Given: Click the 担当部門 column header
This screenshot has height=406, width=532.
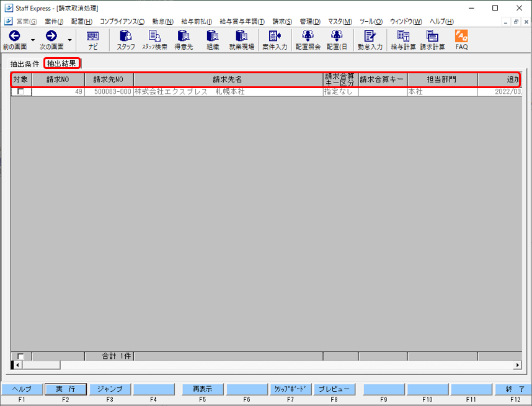Looking at the screenshot, I should pyautogui.click(x=443, y=79).
